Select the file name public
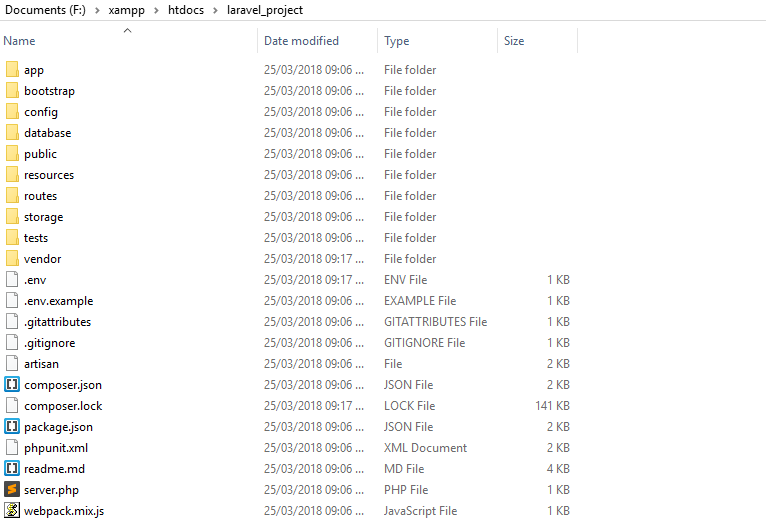 (x=41, y=154)
